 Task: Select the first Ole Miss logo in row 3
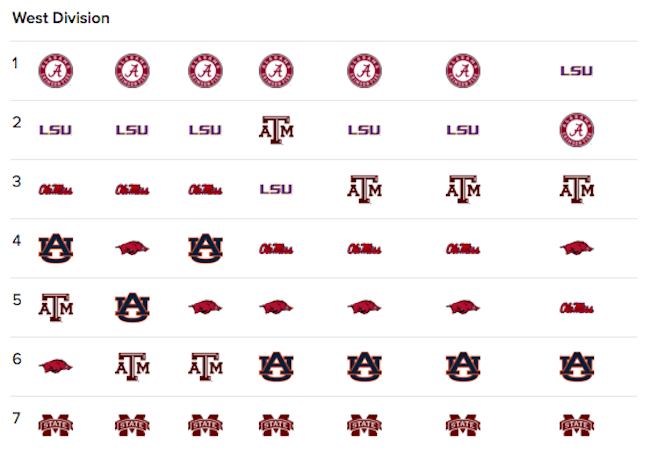point(56,190)
